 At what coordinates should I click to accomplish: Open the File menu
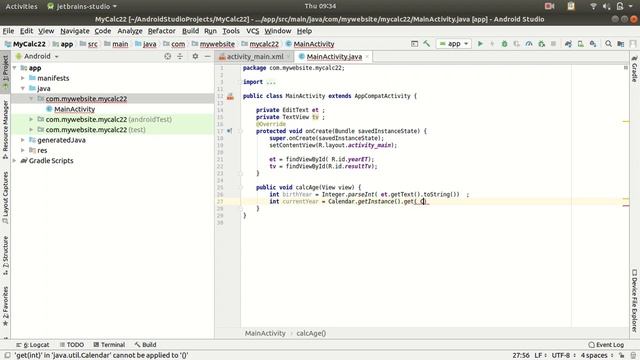[8, 31]
